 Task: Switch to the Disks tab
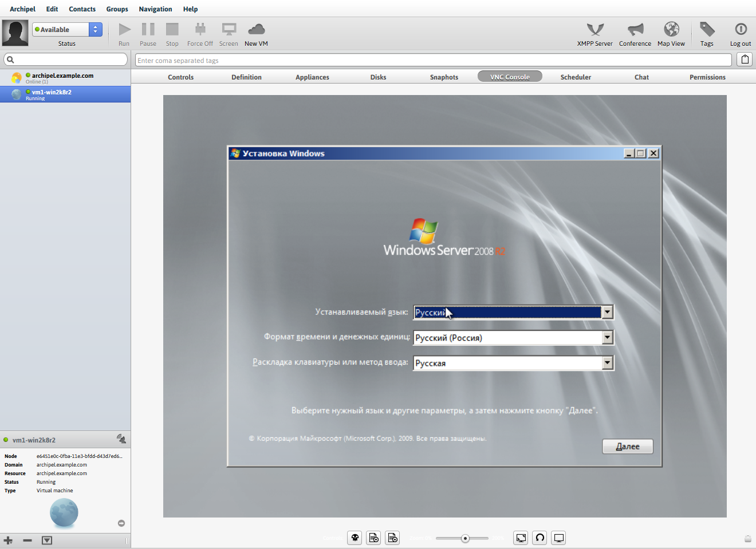379,77
